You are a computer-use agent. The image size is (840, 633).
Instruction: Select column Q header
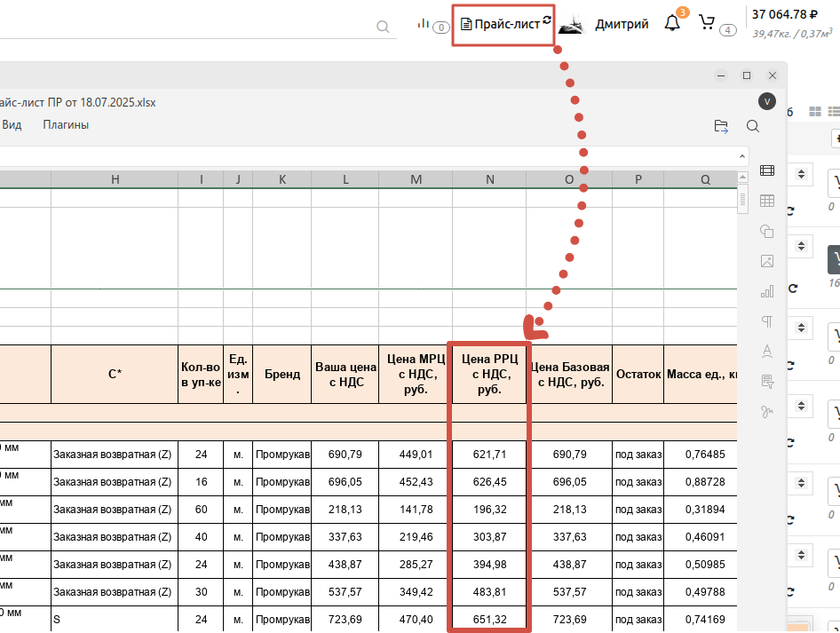coord(701,179)
